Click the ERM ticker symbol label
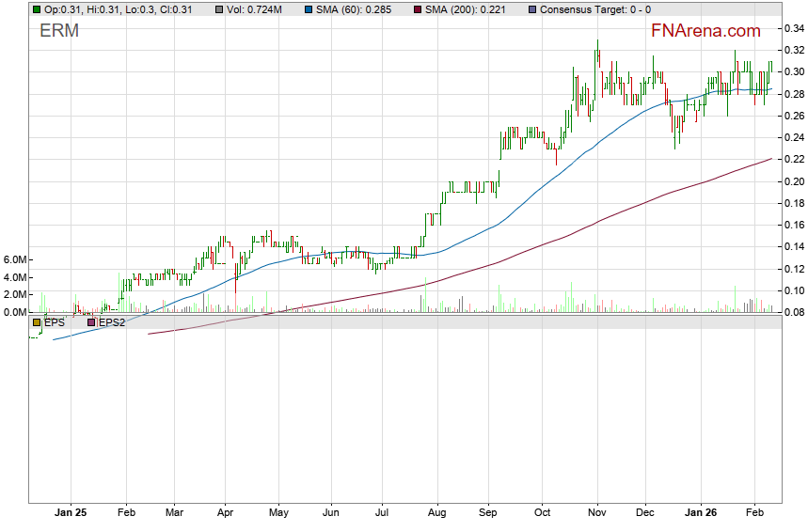Screen dimensions: 808x532 [x=59, y=31]
